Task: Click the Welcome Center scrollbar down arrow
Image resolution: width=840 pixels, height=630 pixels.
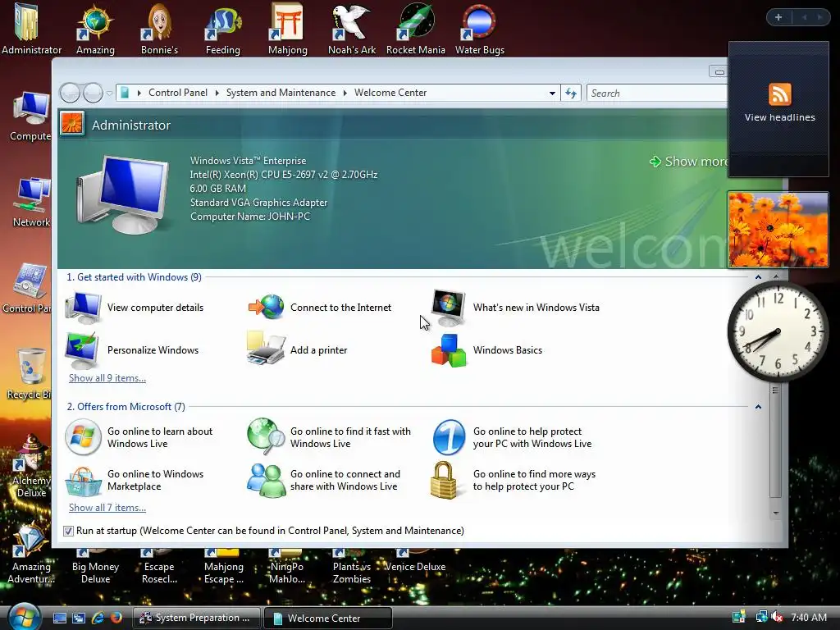Action: (775, 514)
